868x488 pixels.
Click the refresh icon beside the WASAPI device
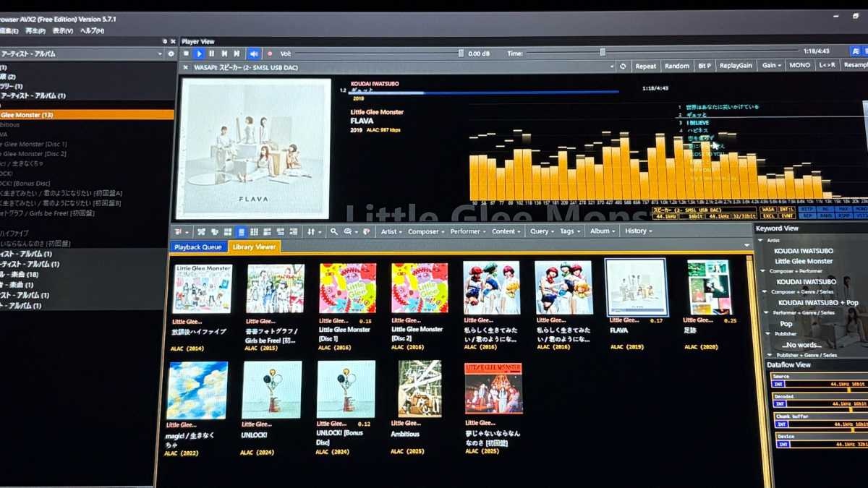click(x=623, y=66)
